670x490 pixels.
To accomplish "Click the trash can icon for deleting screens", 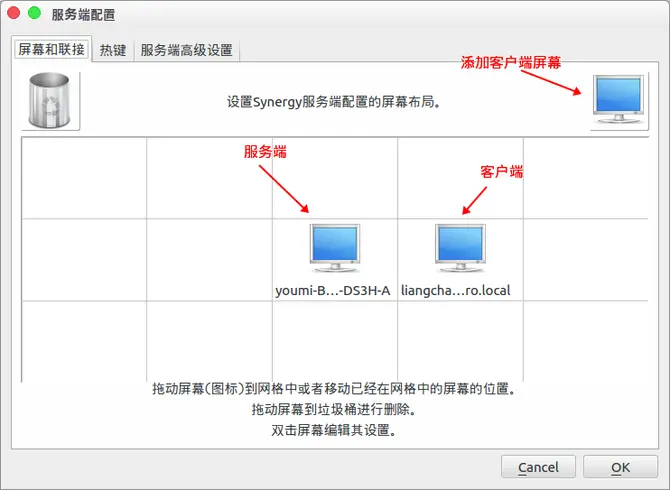I will pos(50,101).
